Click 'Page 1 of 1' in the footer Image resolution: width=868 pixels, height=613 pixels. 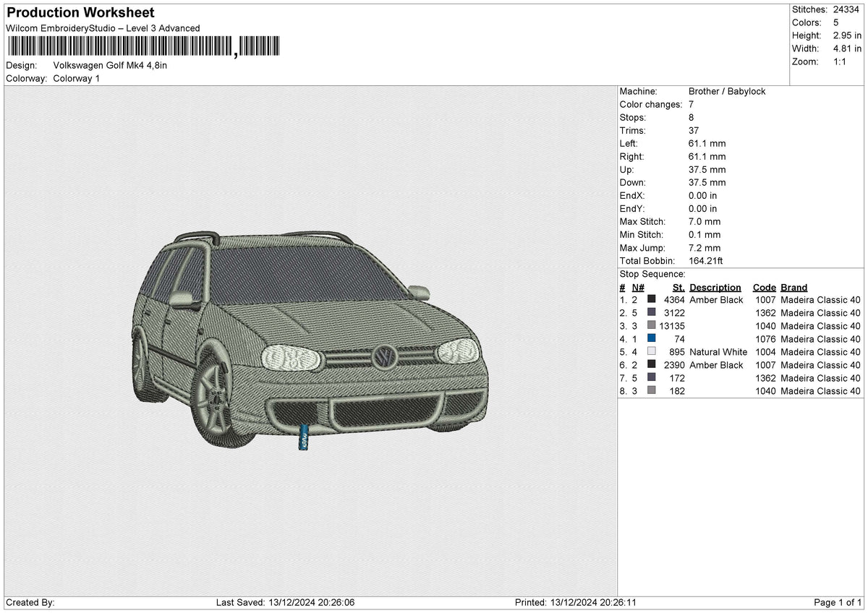click(838, 602)
